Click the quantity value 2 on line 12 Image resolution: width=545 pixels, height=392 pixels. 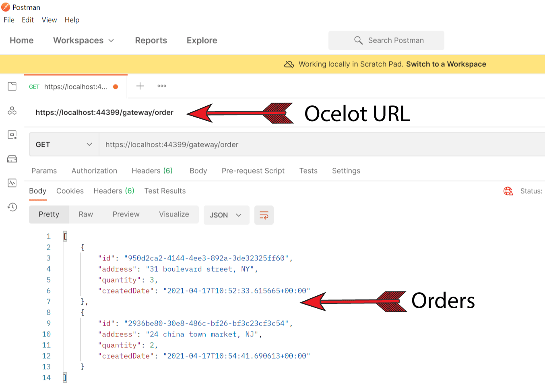click(152, 345)
